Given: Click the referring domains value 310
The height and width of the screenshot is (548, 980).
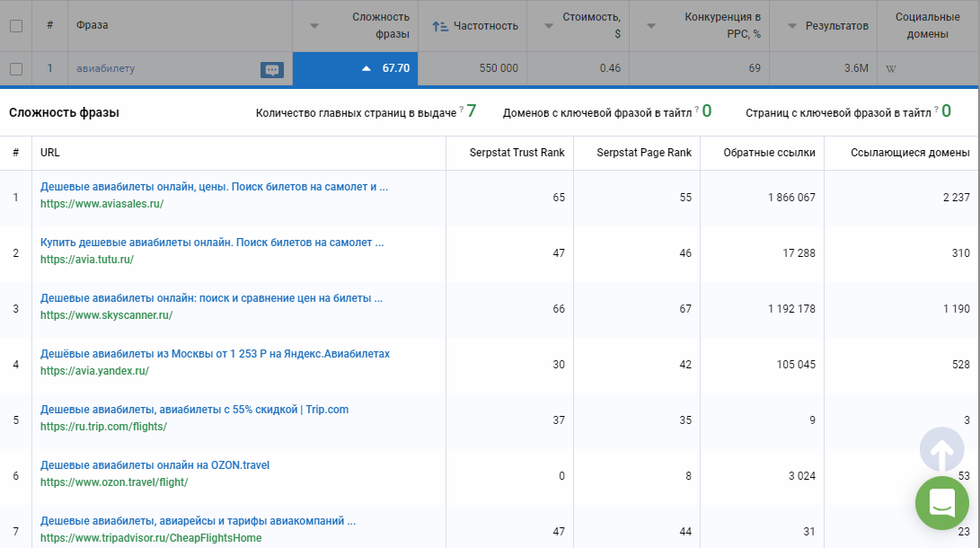Looking at the screenshot, I should (x=960, y=253).
